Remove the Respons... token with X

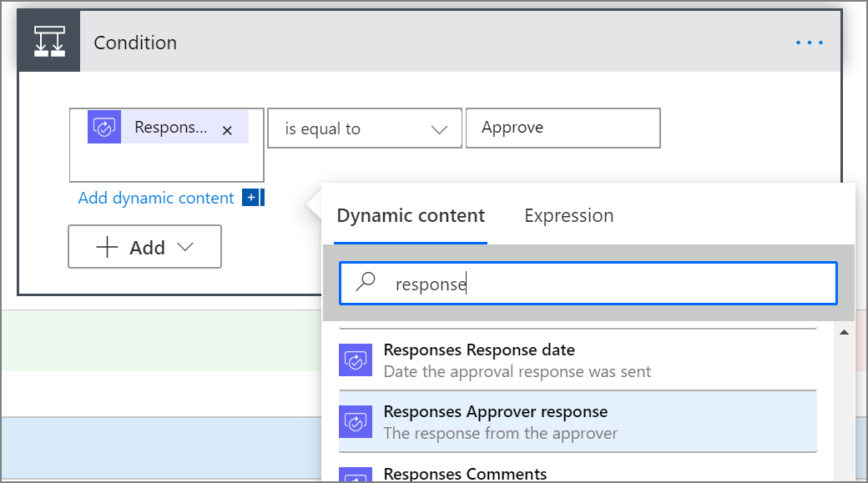(x=227, y=130)
